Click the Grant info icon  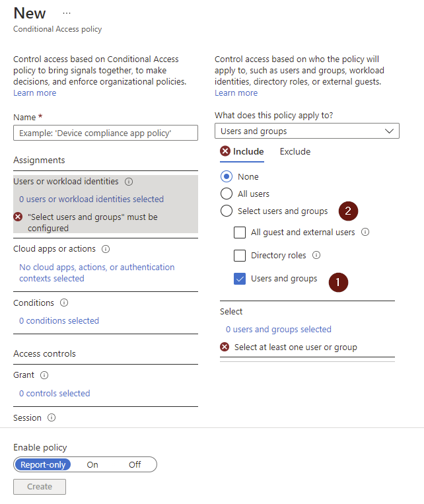pos(44,375)
